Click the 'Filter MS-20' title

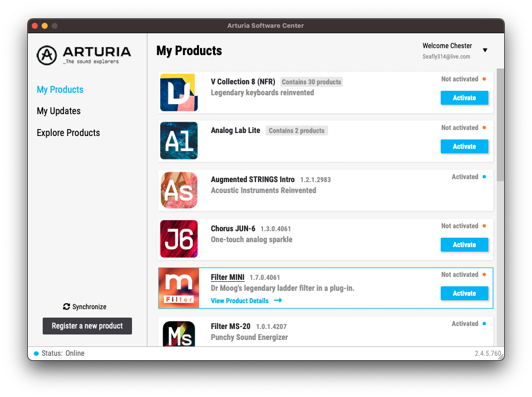(231, 326)
